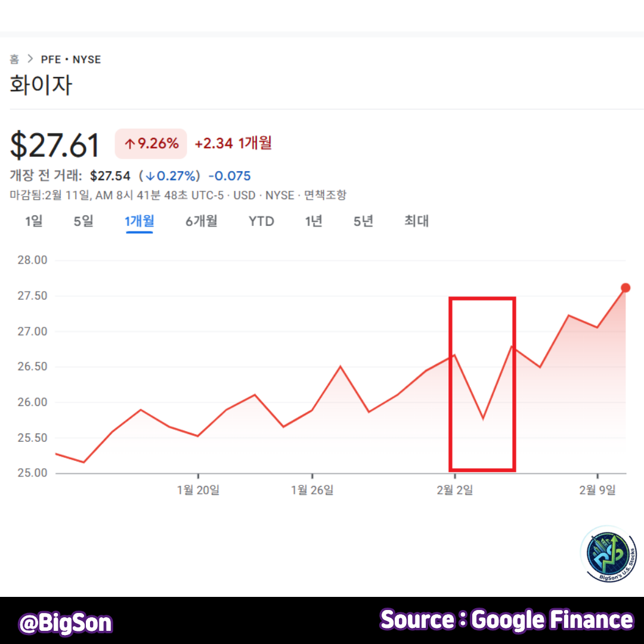Click the 화이자 stock title
The height and width of the screenshot is (644, 644).
[x=41, y=85]
